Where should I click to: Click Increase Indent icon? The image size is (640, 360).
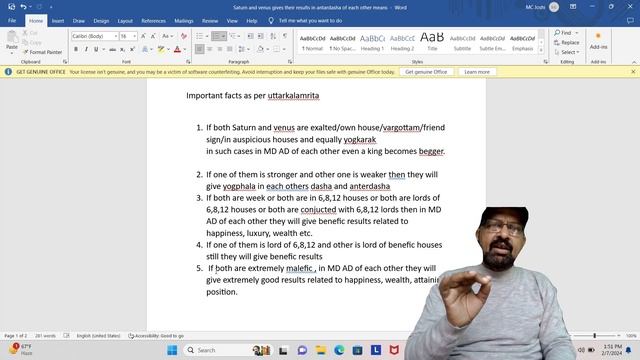pos(260,36)
